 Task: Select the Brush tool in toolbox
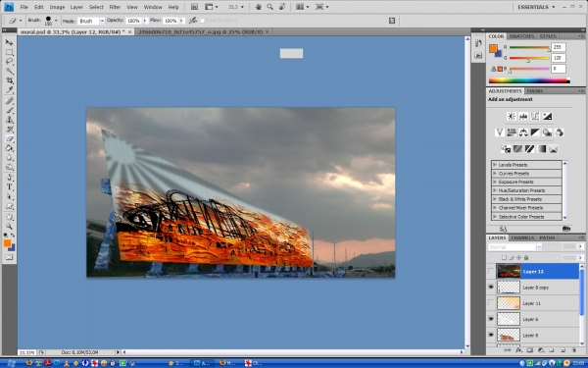9,110
